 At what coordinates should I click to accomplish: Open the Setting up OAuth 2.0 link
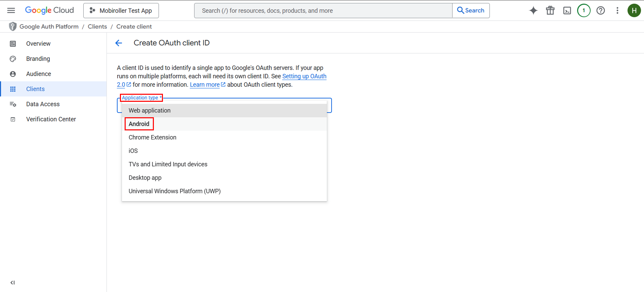click(x=304, y=76)
